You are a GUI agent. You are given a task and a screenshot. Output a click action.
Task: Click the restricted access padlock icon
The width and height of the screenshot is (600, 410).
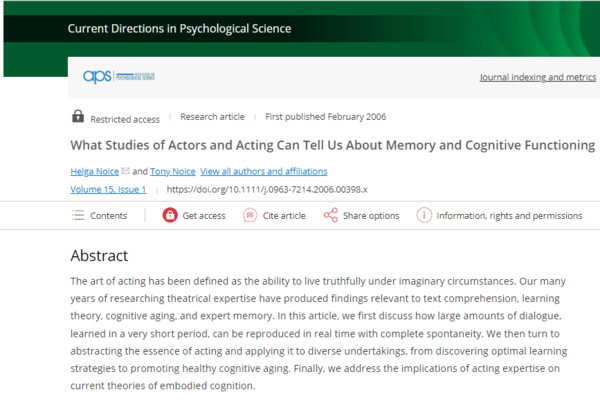pyautogui.click(x=78, y=117)
